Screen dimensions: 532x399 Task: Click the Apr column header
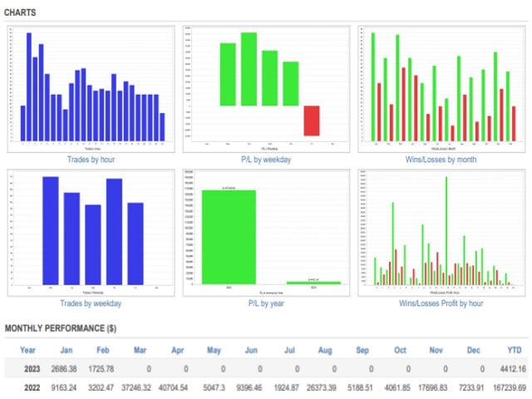point(177,350)
